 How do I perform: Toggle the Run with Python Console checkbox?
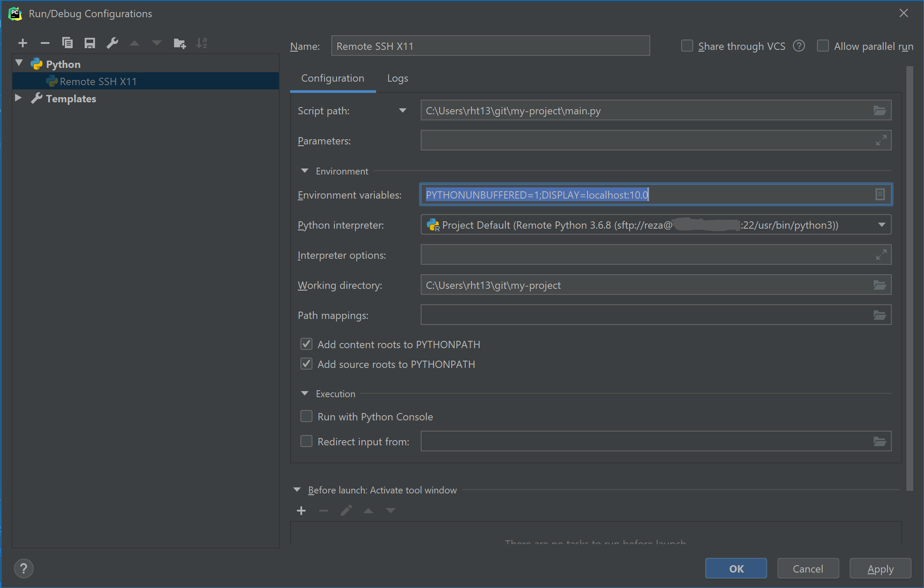click(306, 416)
